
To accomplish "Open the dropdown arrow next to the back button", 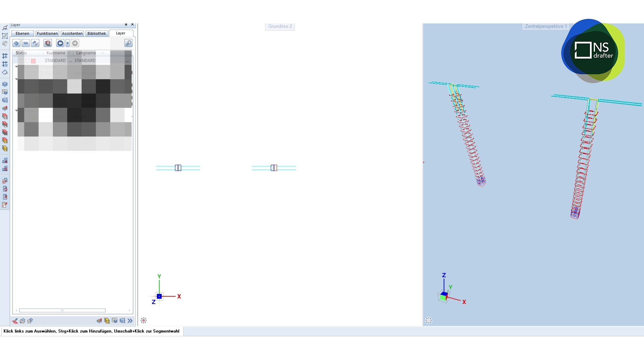I will 67,43.
